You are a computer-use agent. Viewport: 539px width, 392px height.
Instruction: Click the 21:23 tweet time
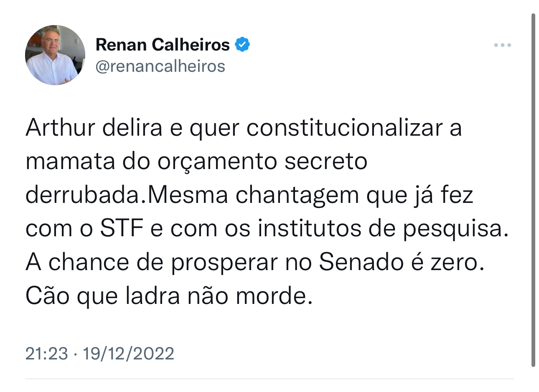tap(46, 354)
